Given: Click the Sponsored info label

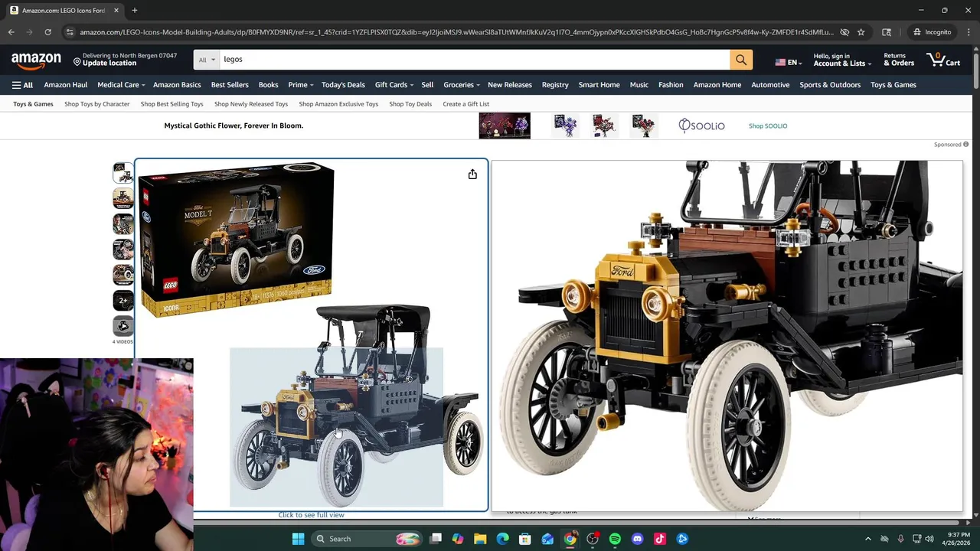Looking at the screenshot, I should click(x=951, y=144).
